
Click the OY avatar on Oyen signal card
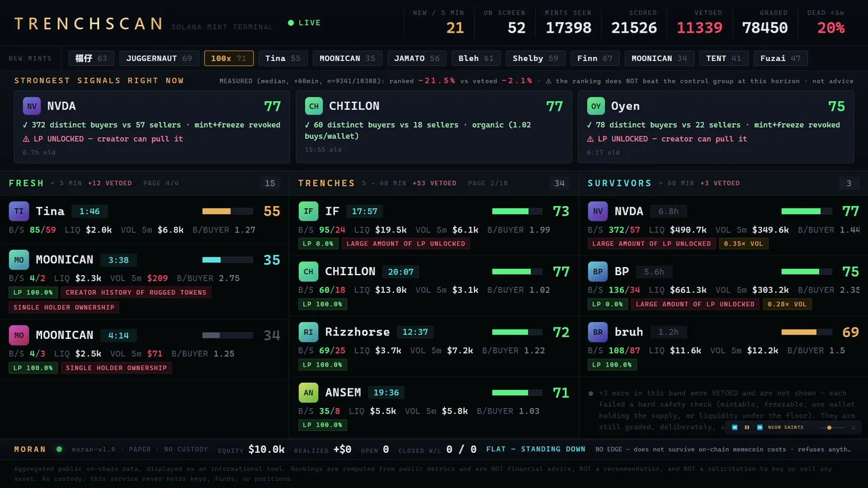click(595, 106)
